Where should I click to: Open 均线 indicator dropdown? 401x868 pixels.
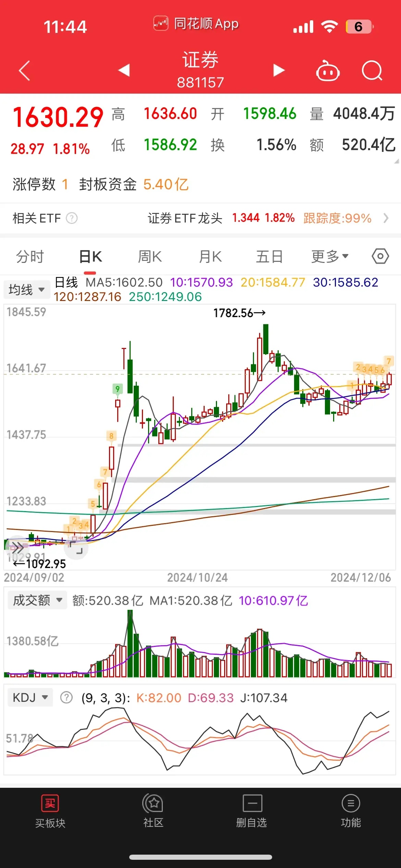coord(27,290)
